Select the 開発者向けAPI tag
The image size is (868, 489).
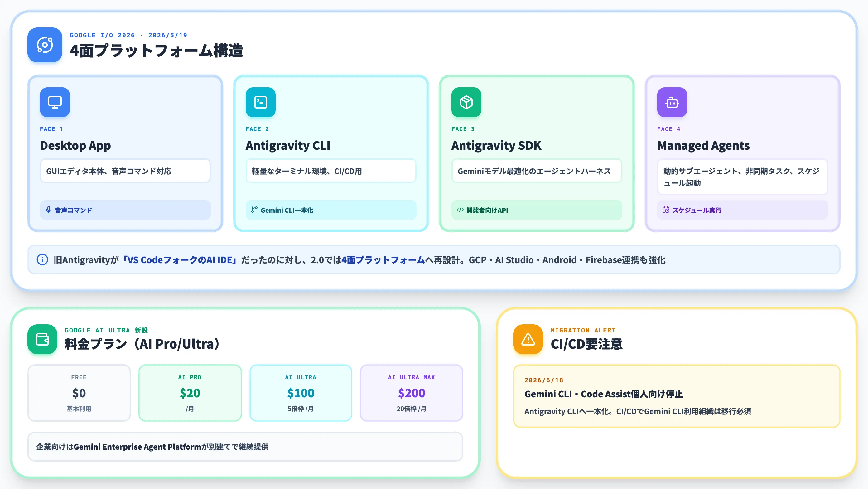[x=537, y=210]
